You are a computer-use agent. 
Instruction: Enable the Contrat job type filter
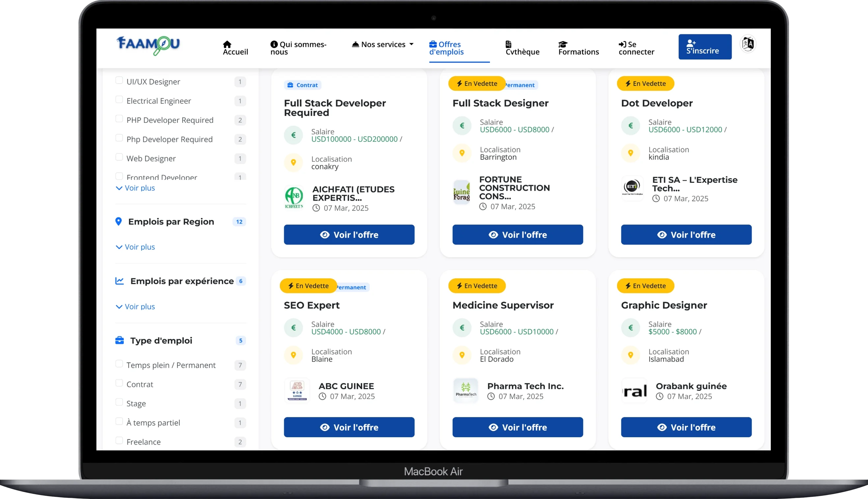tap(119, 383)
